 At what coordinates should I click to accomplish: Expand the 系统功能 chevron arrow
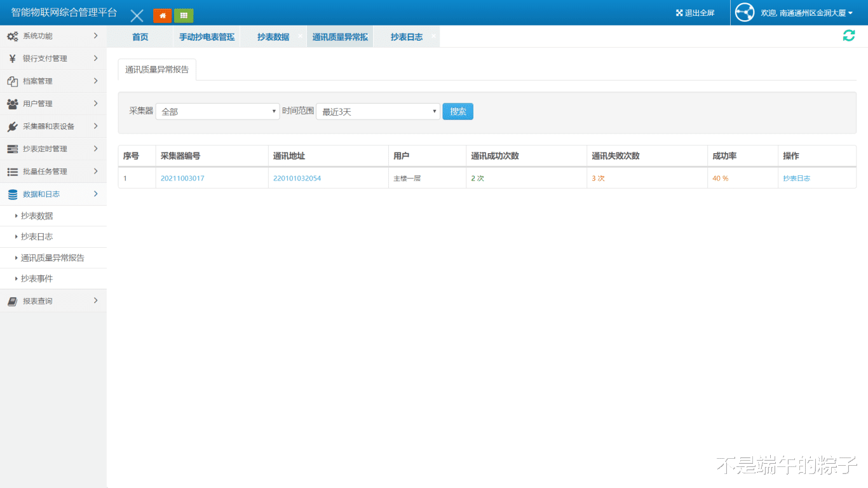[95, 36]
